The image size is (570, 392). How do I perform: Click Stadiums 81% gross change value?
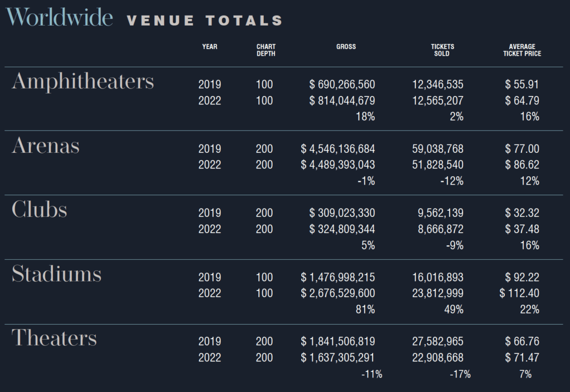[365, 310]
